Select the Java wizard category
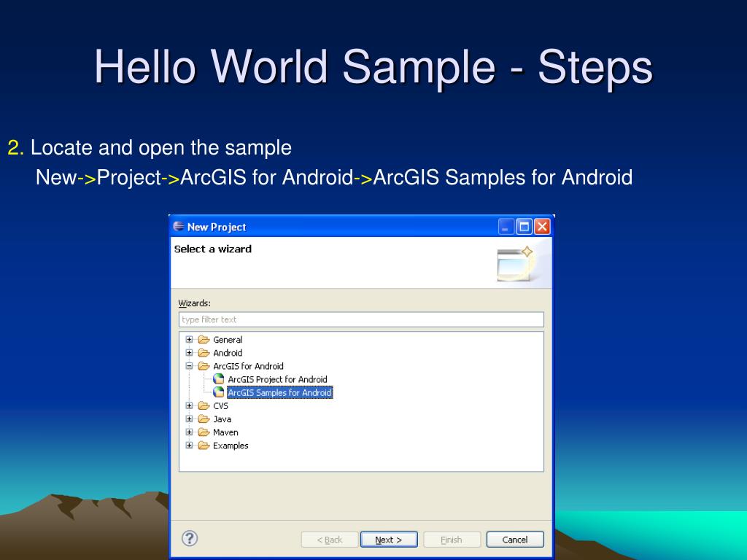Screen dimensions: 747x560 [222, 419]
